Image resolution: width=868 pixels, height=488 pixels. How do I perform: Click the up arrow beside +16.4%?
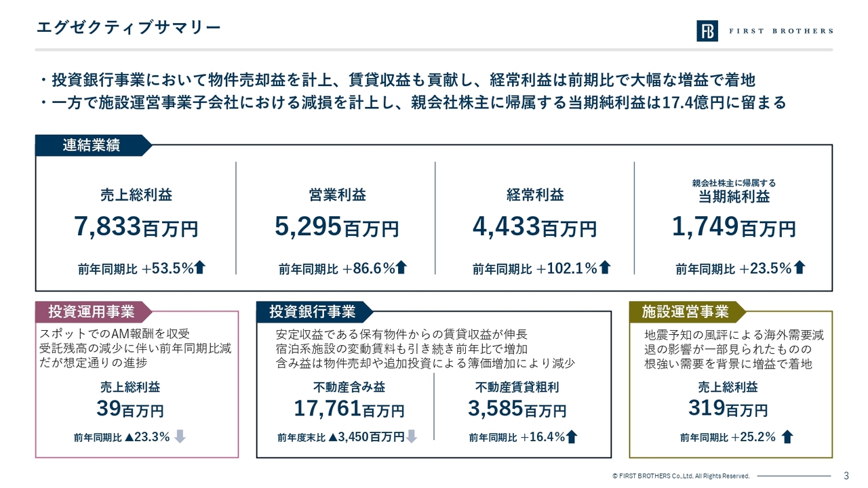pyautogui.click(x=572, y=437)
